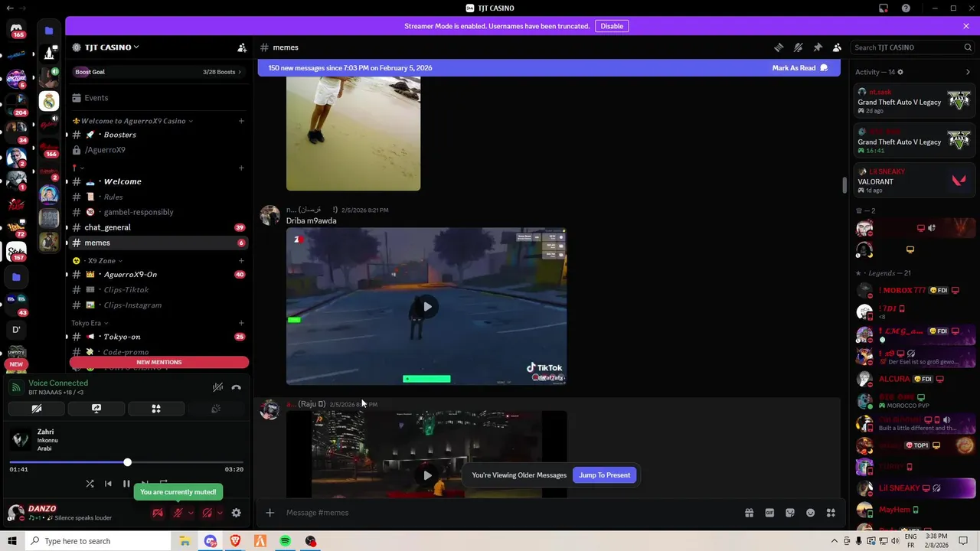Open the chat_general channel
The width and height of the screenshot is (980, 551).
159,227
